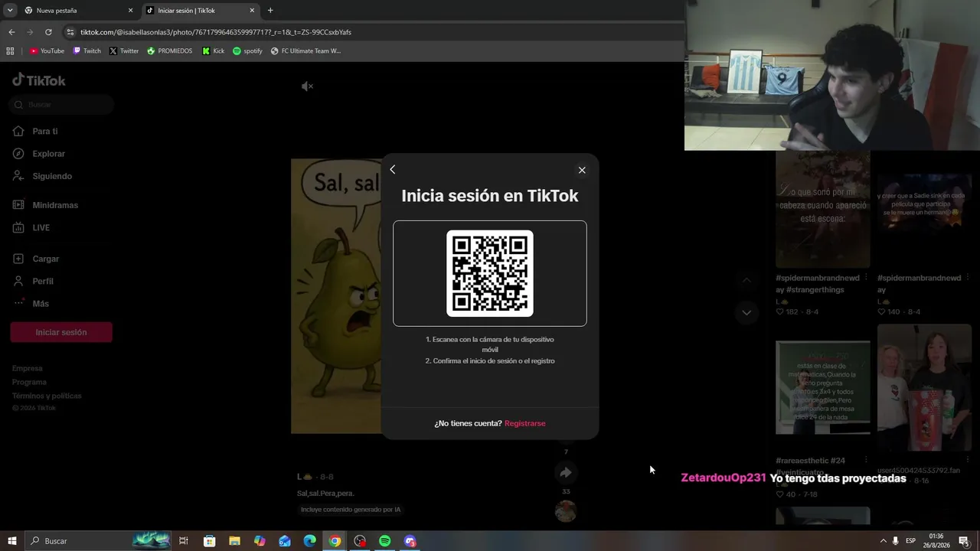
Task: Open the PROMIEDOS bookmark
Action: point(169,51)
